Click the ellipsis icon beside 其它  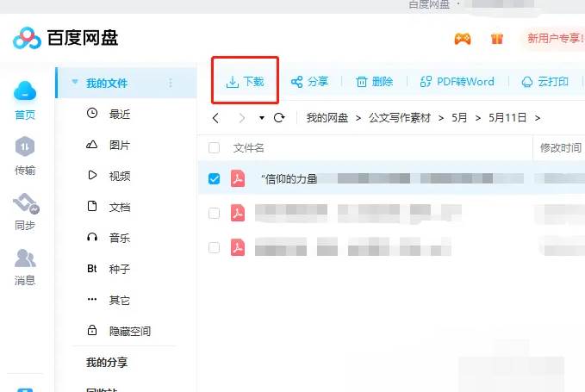(92, 299)
